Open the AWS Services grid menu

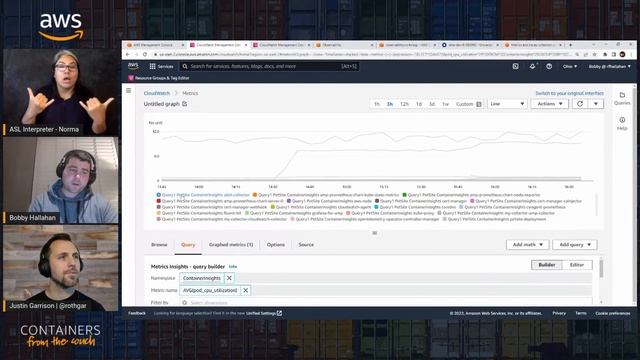coord(162,66)
